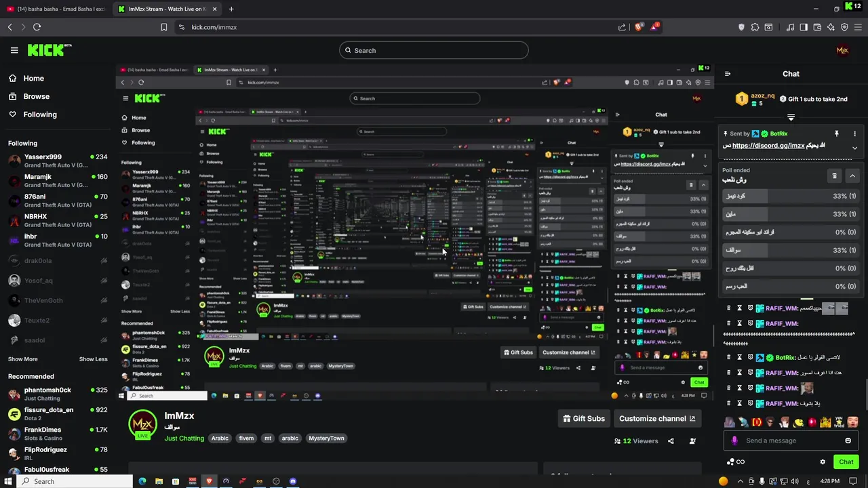Open the hamburger menu beside Kick logo
This screenshot has width=868, height=488.
point(14,50)
